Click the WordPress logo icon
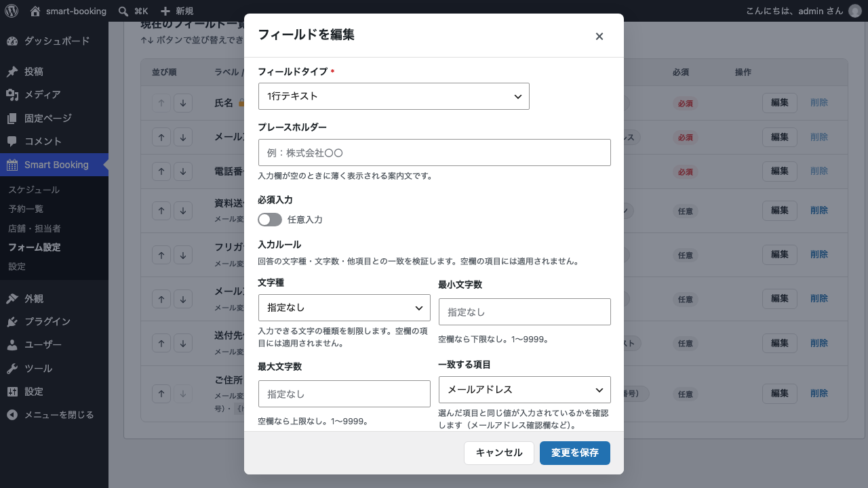 click(x=12, y=11)
